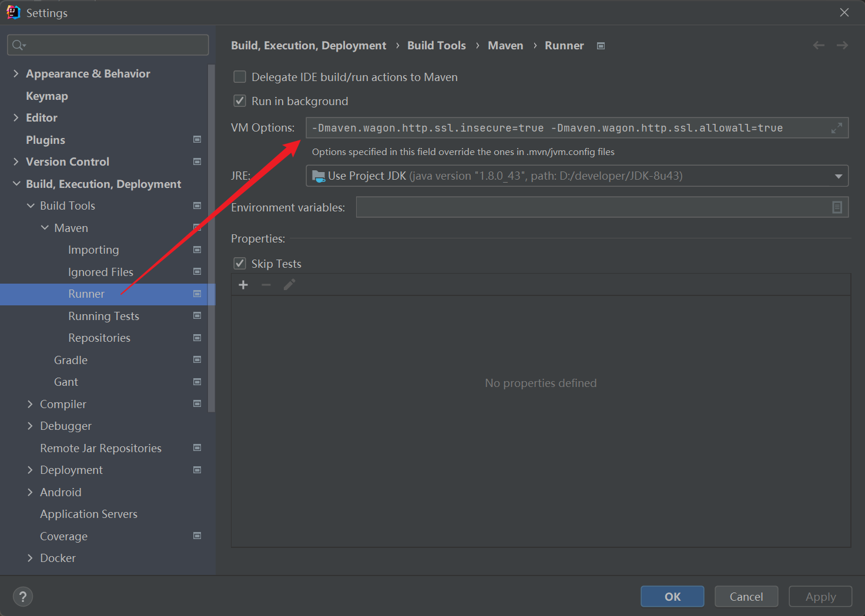865x616 pixels.
Task: Collapse Build, Execution, Deployment node
Action: 16,184
